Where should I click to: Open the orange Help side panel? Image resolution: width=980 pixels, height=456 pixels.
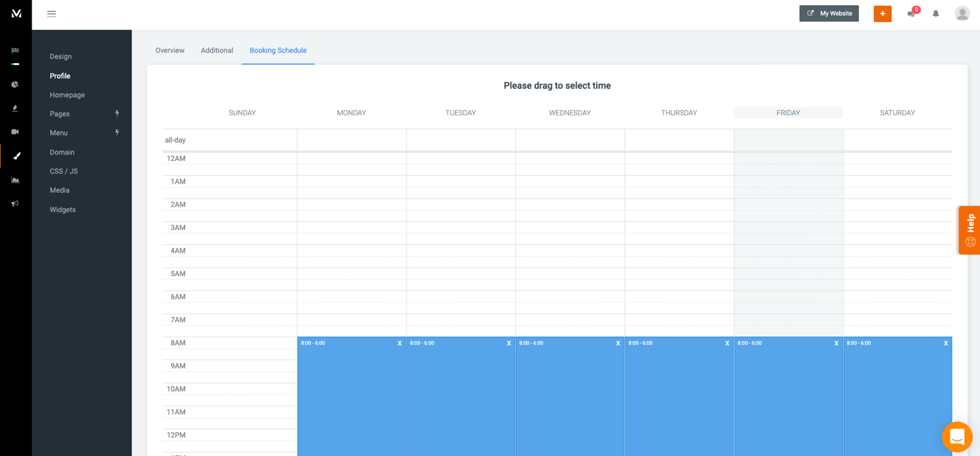point(970,230)
